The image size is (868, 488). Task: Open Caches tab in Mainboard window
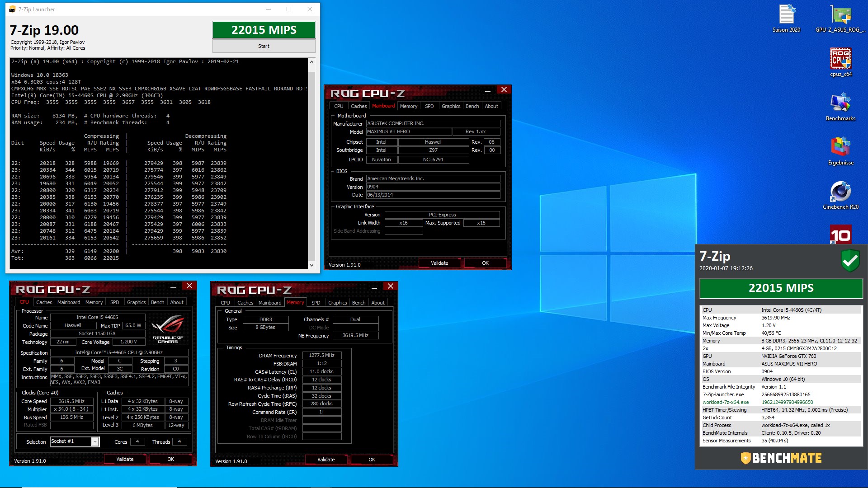359,106
